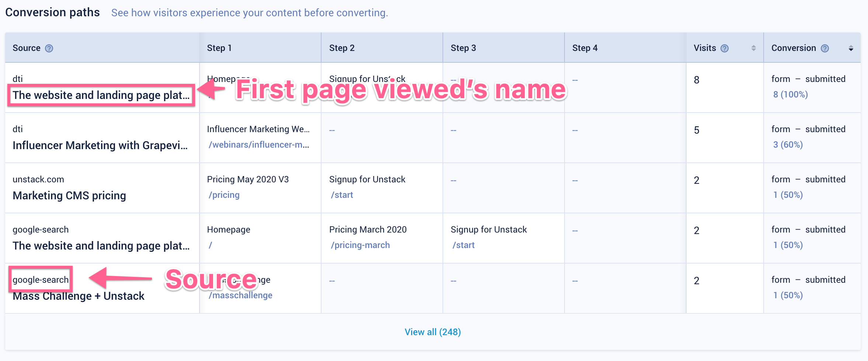Open the /pricing page link
This screenshot has width=868, height=361.
[224, 195]
